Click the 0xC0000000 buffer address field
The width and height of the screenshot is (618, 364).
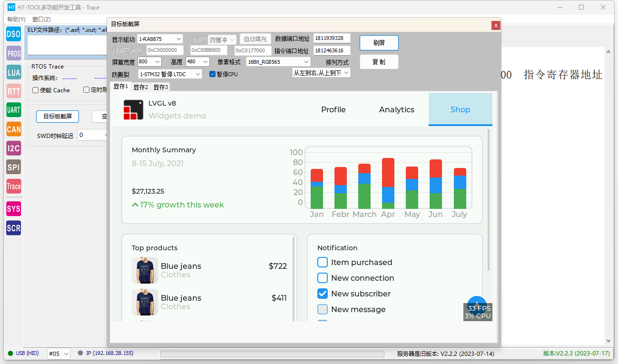coord(165,50)
